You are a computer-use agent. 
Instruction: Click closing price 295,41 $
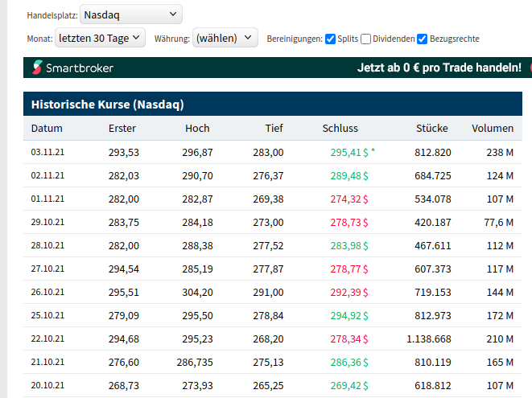click(x=348, y=152)
